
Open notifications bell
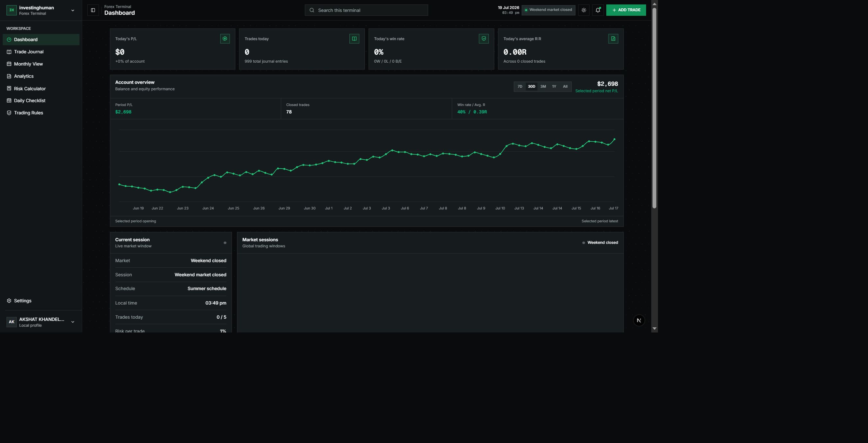(x=598, y=10)
